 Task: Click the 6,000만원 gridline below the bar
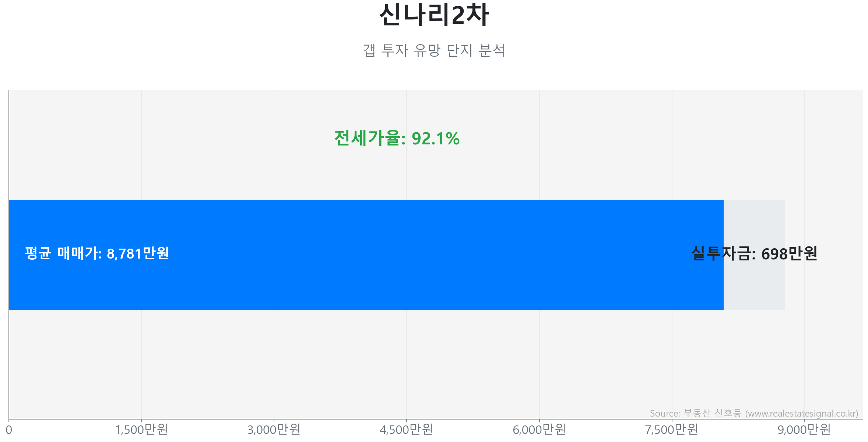[x=540, y=361]
